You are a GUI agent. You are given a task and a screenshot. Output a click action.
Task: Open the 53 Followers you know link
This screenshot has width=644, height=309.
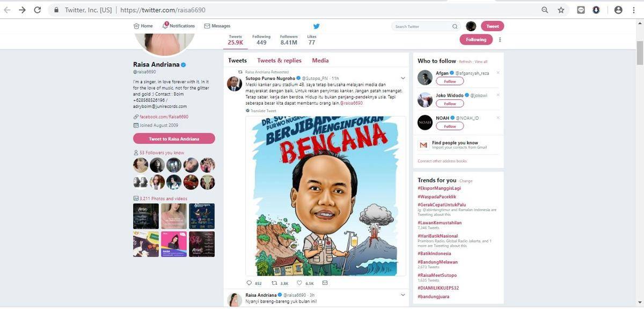point(162,153)
